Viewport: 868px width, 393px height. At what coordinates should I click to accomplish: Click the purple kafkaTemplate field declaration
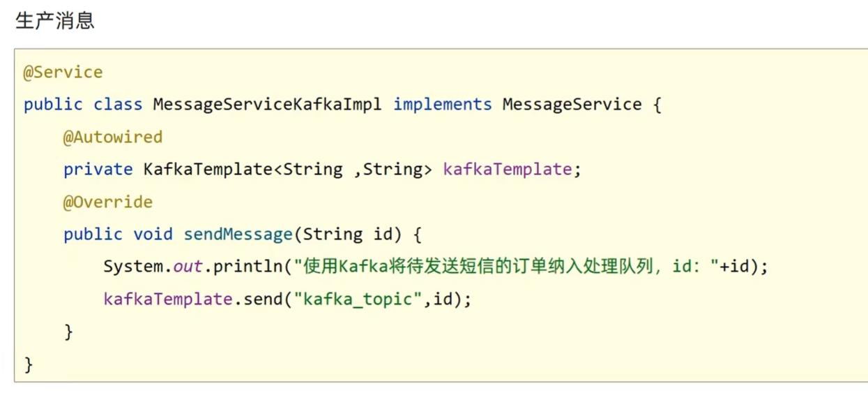pos(508,170)
